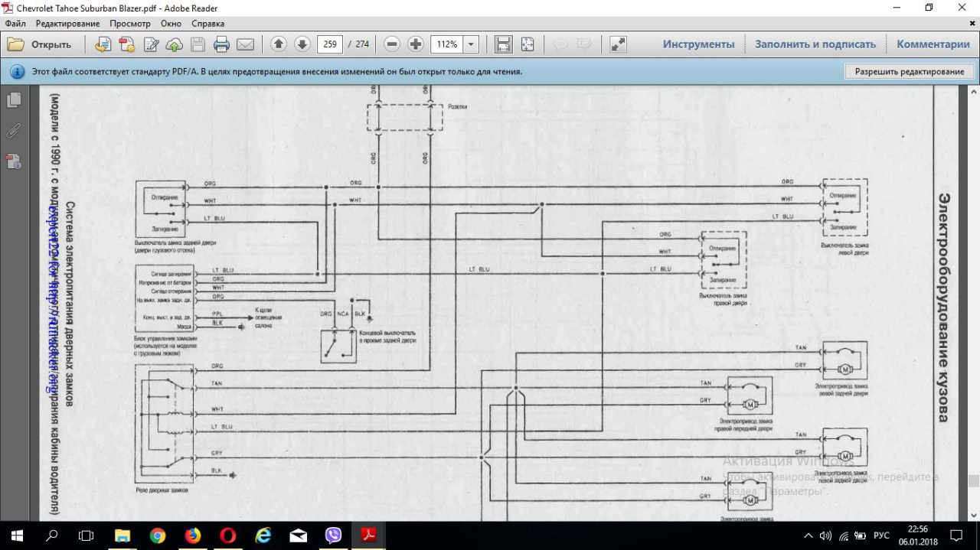The height and width of the screenshot is (550, 980).
Task: Click the Open file folder icon
Action: (15, 44)
